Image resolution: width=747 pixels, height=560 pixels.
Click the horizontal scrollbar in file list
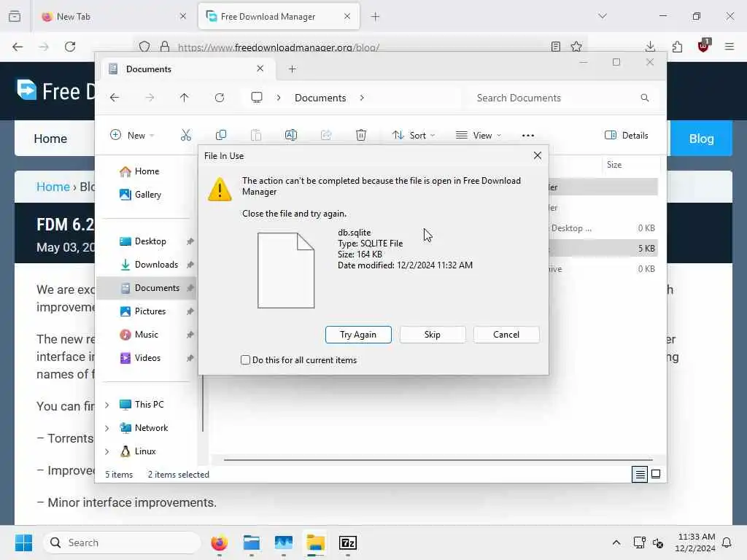click(438, 460)
